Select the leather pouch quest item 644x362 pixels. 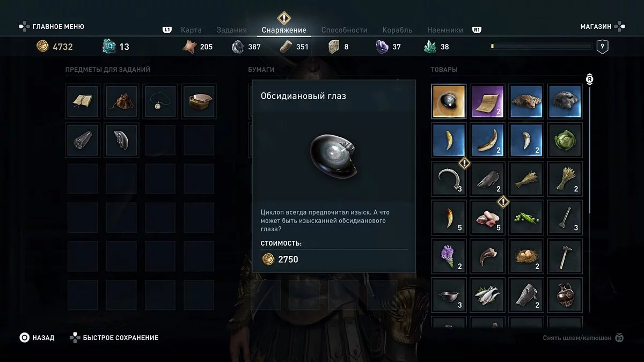click(x=121, y=101)
